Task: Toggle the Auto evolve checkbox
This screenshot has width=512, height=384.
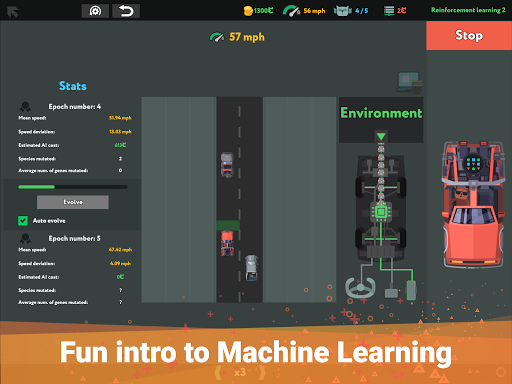Action: [23, 220]
